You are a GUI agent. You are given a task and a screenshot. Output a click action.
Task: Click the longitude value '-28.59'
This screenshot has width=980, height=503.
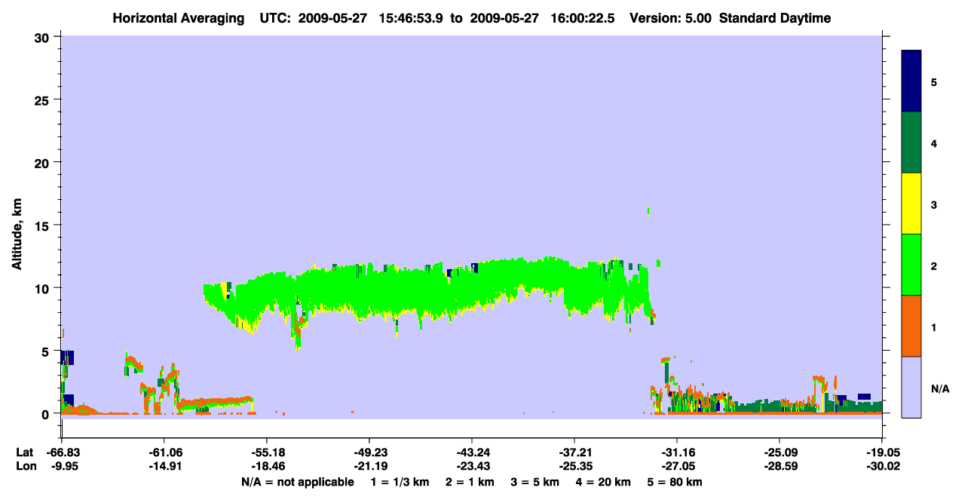[779, 467]
